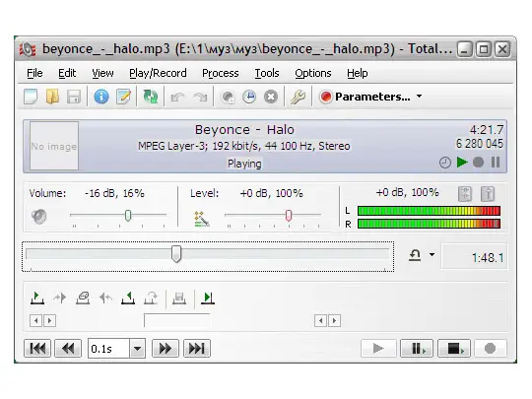Click the new file icon in toolbar
Viewport: 532px width, 399px height.
(31, 97)
